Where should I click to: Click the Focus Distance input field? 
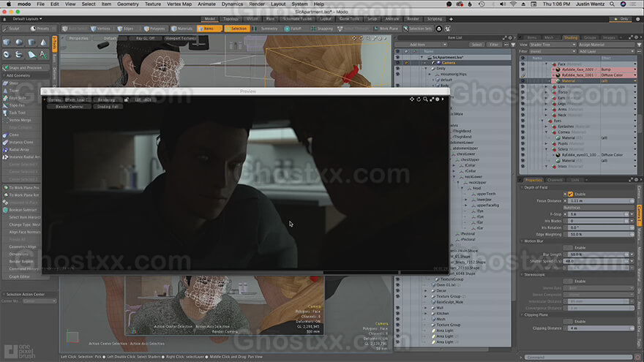[x=602, y=201]
